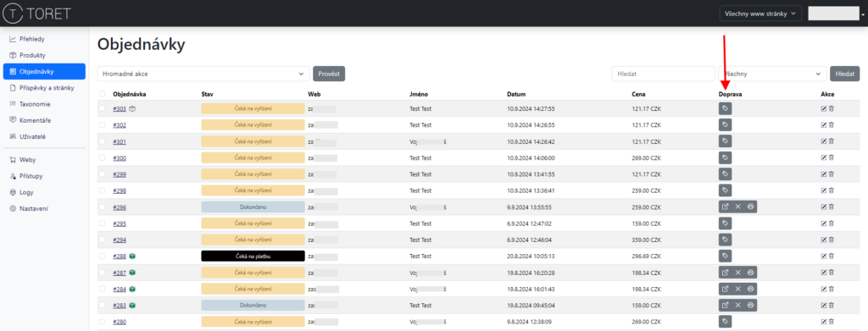868x331 pixels.
Task: Click the price 296.69 CZK
Action: click(647, 257)
